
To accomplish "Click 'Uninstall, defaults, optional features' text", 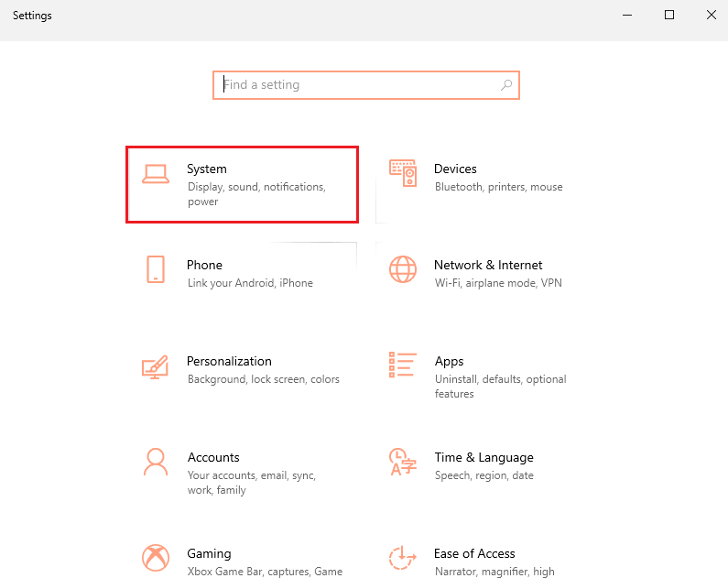I will [501, 387].
